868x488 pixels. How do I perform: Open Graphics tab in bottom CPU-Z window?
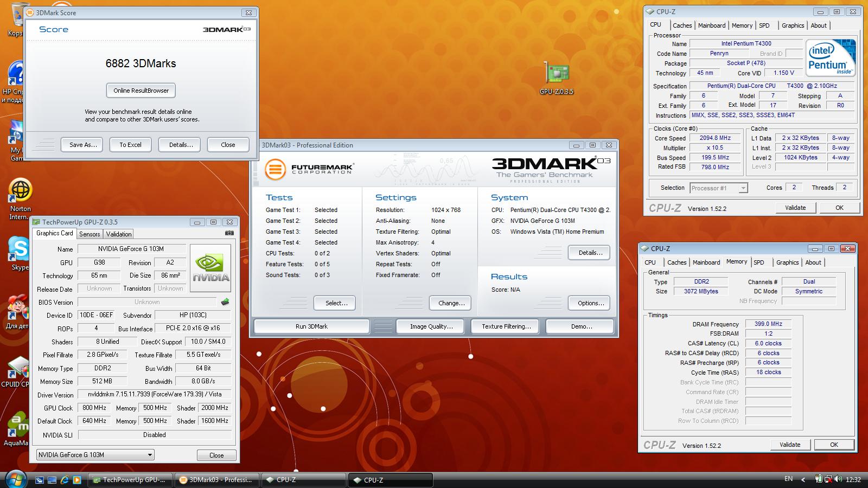pyautogui.click(x=787, y=262)
